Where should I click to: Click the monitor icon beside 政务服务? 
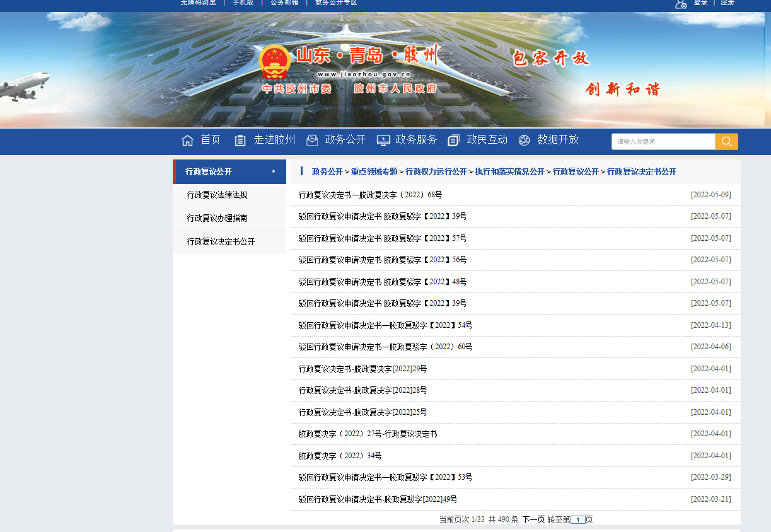[x=383, y=141]
